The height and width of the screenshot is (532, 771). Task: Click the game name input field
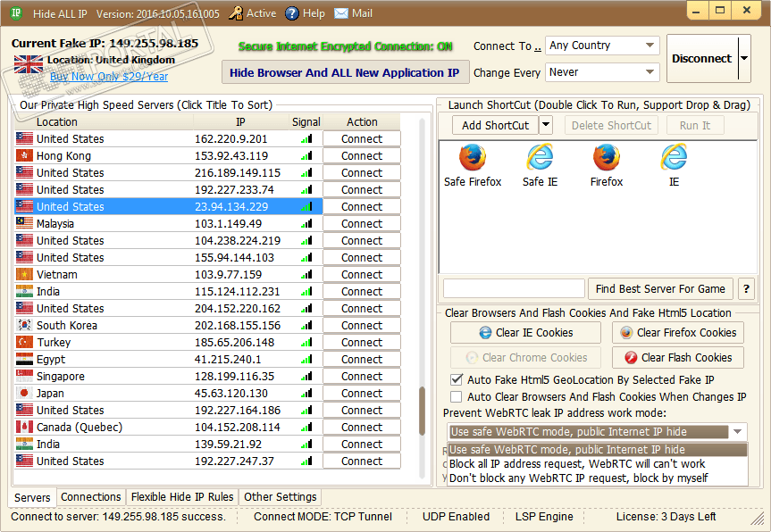tap(514, 289)
